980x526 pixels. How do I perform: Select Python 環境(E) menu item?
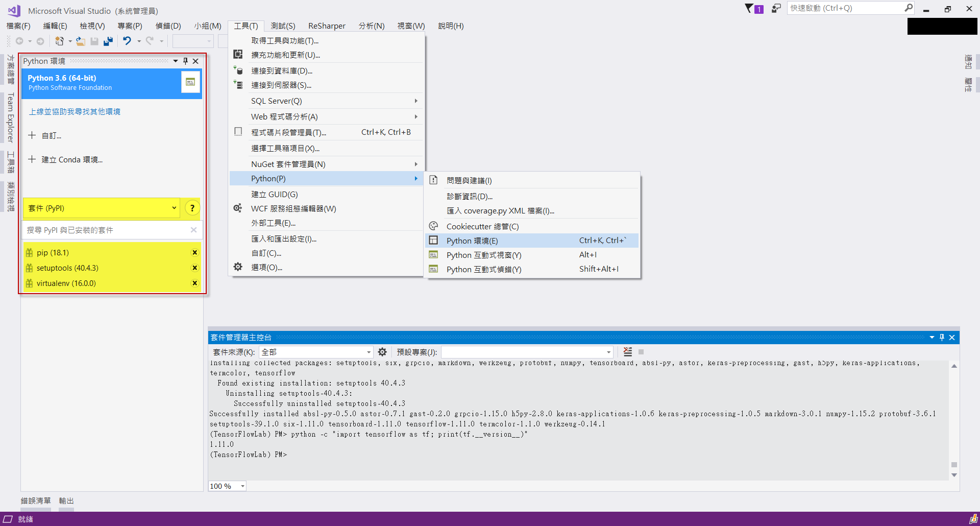click(532, 241)
